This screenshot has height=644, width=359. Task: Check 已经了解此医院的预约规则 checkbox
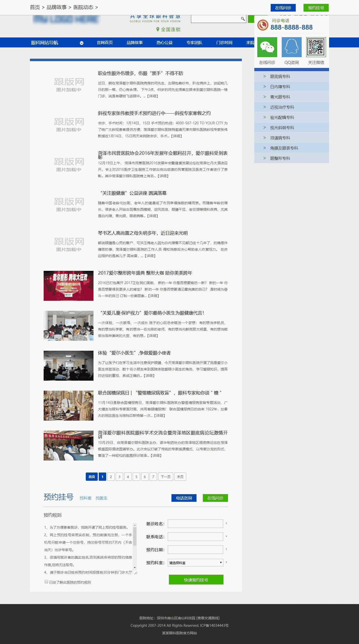[x=46, y=582]
